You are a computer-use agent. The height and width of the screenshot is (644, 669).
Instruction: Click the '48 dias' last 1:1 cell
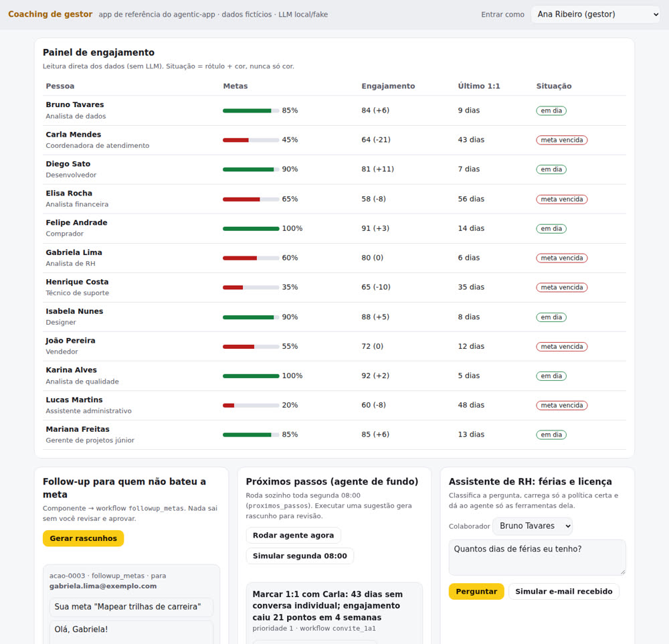(x=471, y=405)
